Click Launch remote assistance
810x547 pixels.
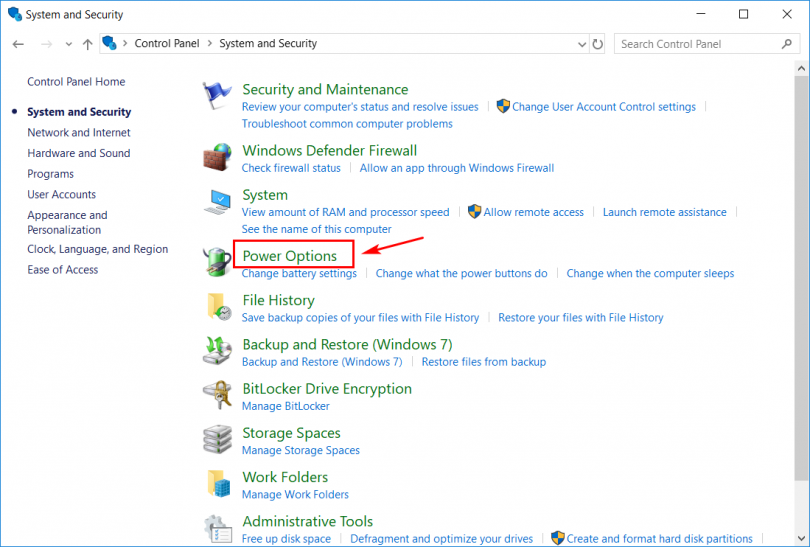(664, 212)
